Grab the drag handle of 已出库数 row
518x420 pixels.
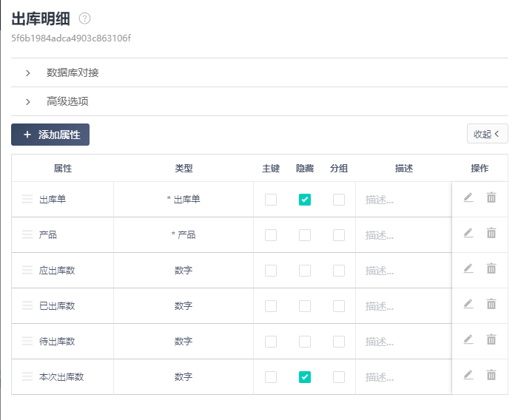click(x=27, y=305)
